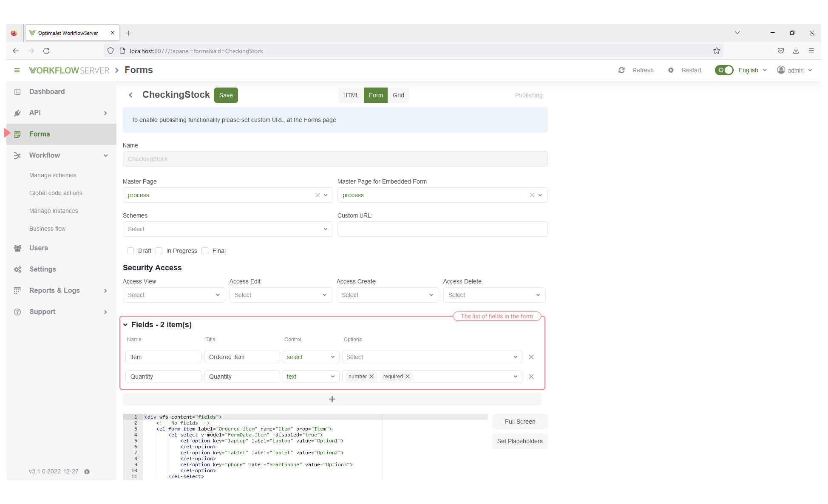Click the Support question-mark icon

[17, 312]
